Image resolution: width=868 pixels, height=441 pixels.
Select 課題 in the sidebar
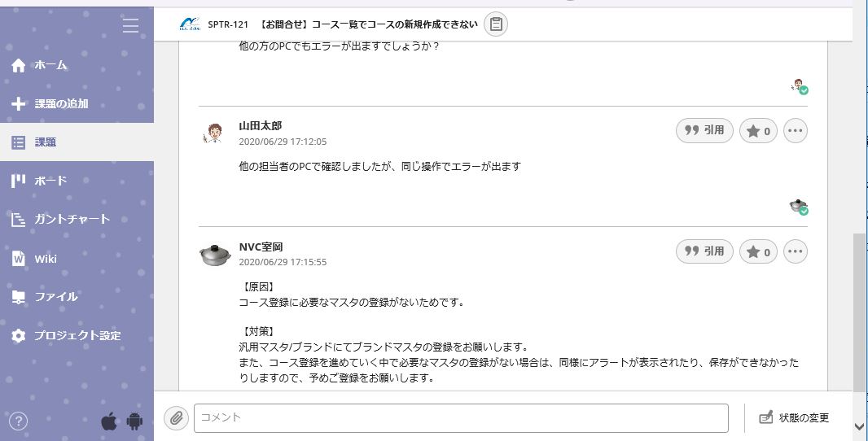click(77, 142)
